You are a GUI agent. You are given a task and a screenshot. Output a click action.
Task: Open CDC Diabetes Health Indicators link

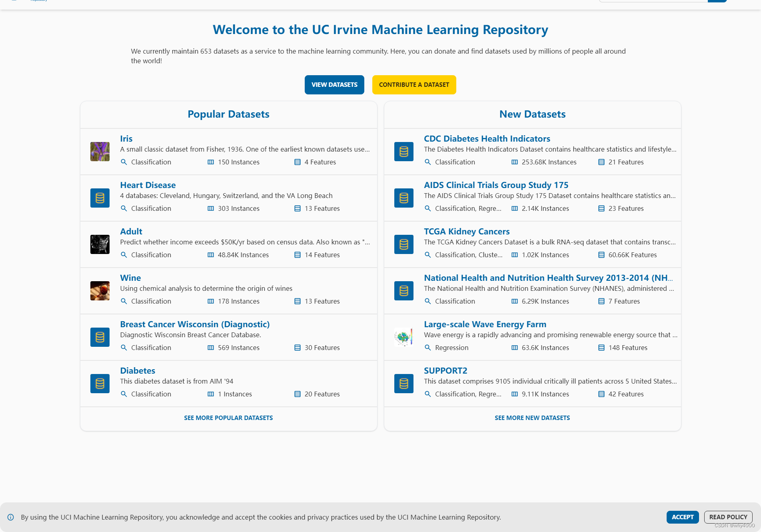point(487,139)
